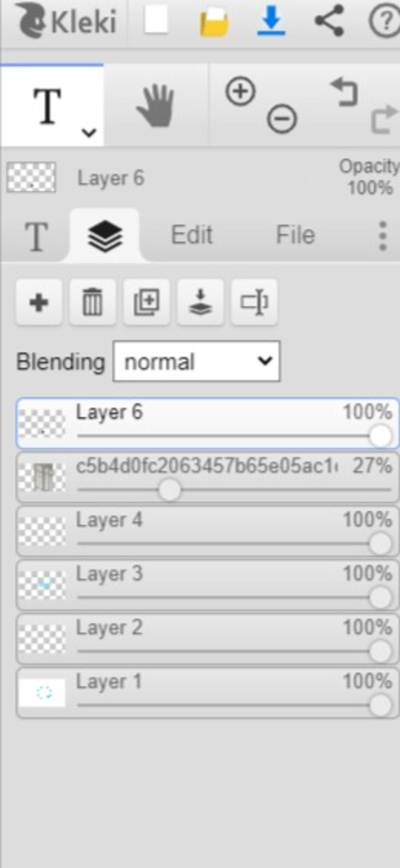Zoom out with the minus magnifier
This screenshot has width=400, height=868.
282,119
